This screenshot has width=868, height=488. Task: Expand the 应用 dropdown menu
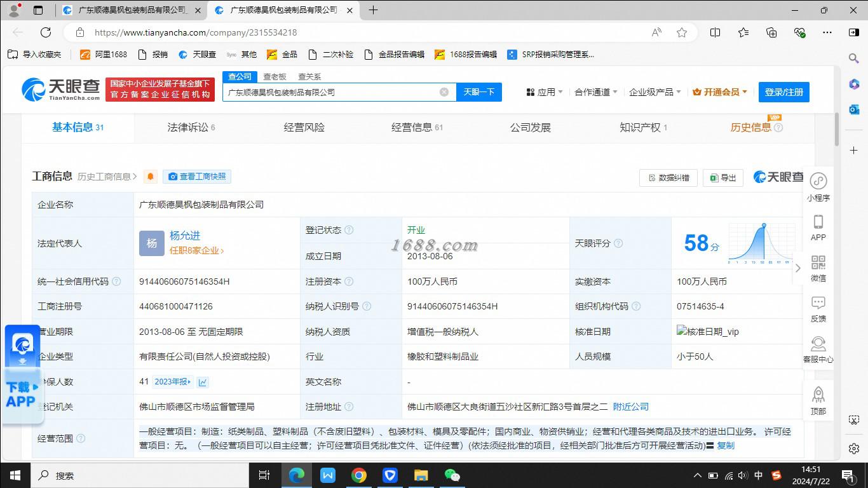point(545,92)
